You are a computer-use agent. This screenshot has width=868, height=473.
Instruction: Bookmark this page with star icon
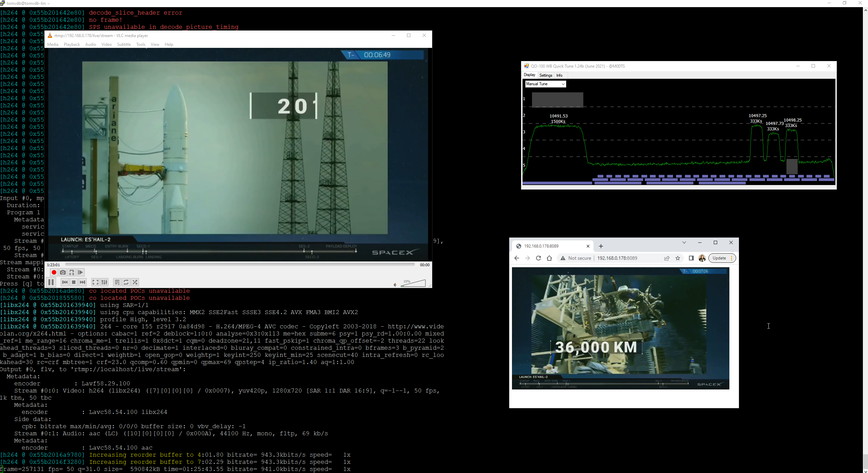[678, 258]
